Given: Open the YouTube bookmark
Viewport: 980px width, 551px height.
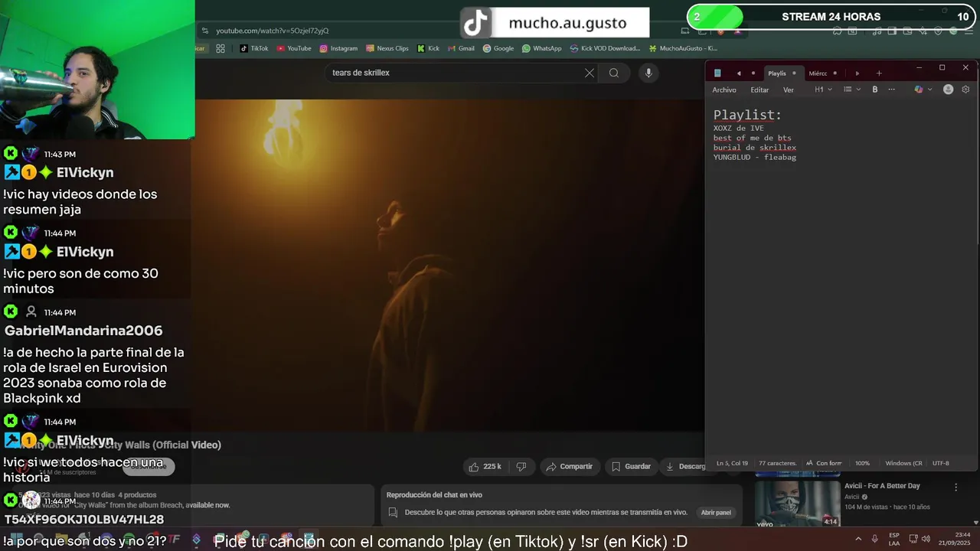Looking at the screenshot, I should (294, 48).
